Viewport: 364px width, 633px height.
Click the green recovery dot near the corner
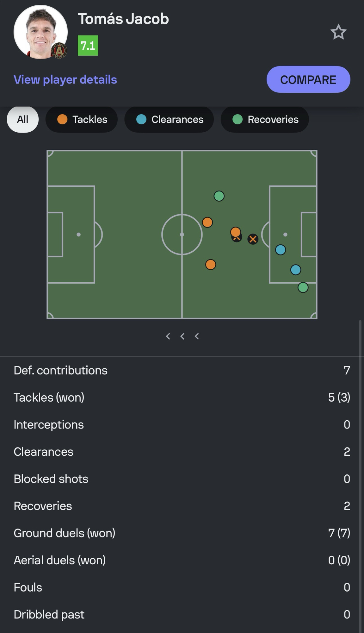coord(303,287)
